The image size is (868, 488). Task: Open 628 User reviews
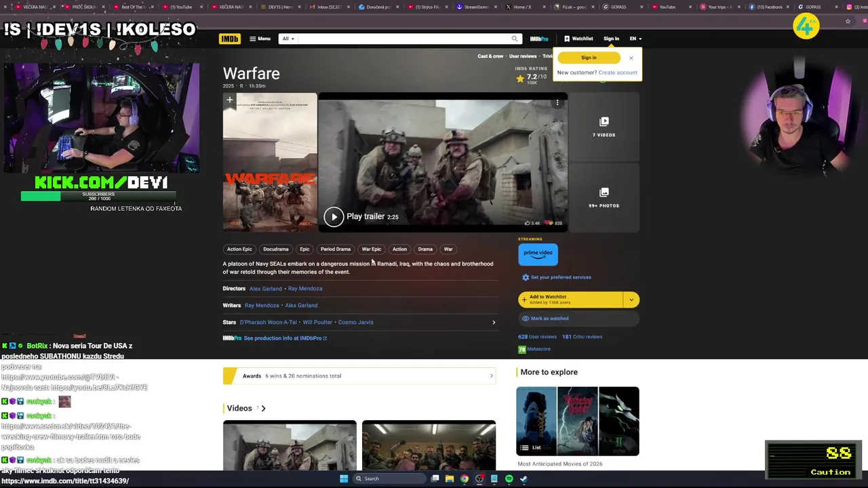(x=538, y=337)
